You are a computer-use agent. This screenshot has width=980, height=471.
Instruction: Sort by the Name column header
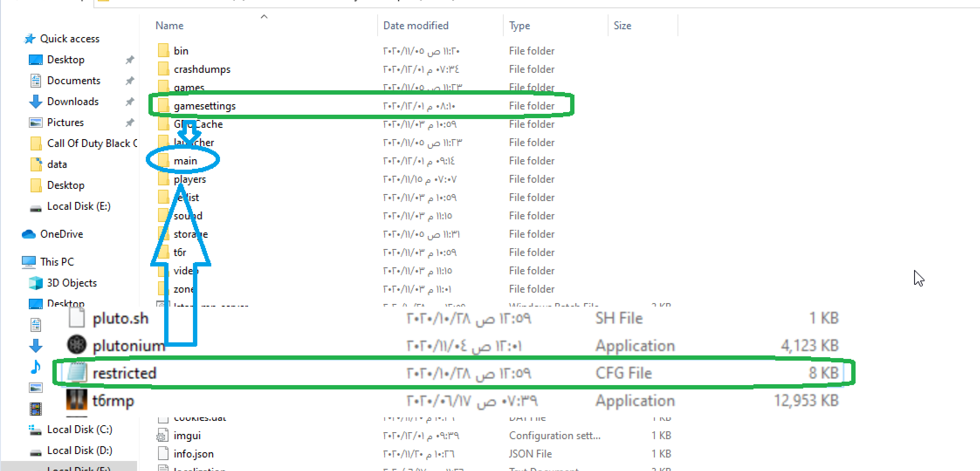pyautogui.click(x=169, y=26)
